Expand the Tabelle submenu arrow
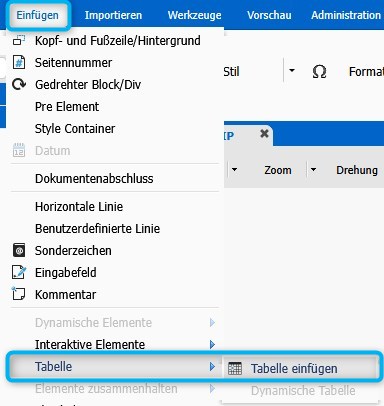 tap(212, 367)
